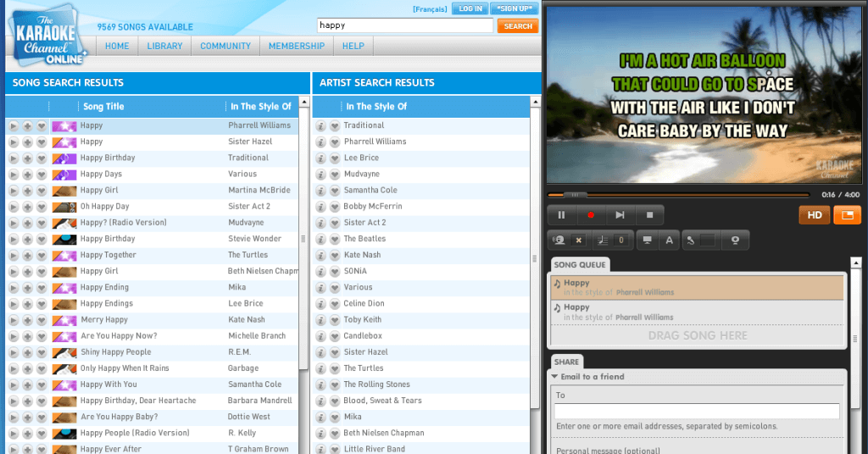Skip to the next song in queue
The width and height of the screenshot is (868, 454).
tap(620, 215)
